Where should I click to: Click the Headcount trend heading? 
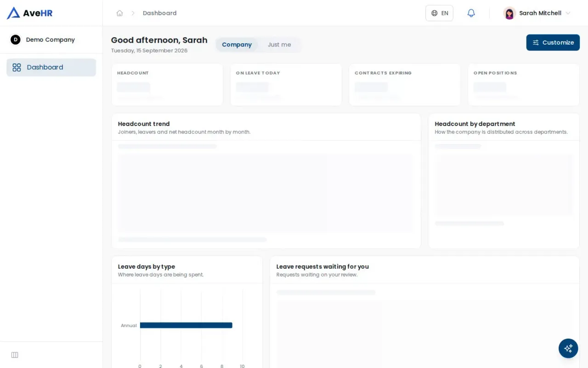(x=144, y=124)
